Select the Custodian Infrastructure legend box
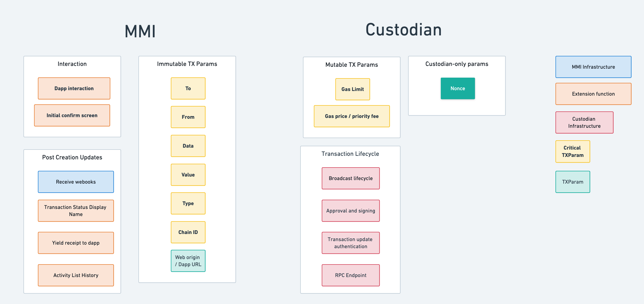The image size is (644, 304). tap(584, 122)
